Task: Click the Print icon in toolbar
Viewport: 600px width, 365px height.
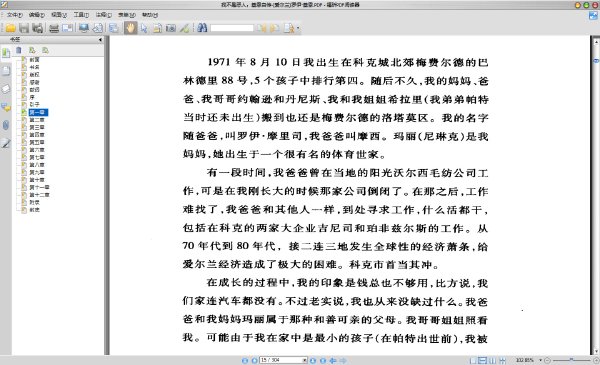Action: 54,28
